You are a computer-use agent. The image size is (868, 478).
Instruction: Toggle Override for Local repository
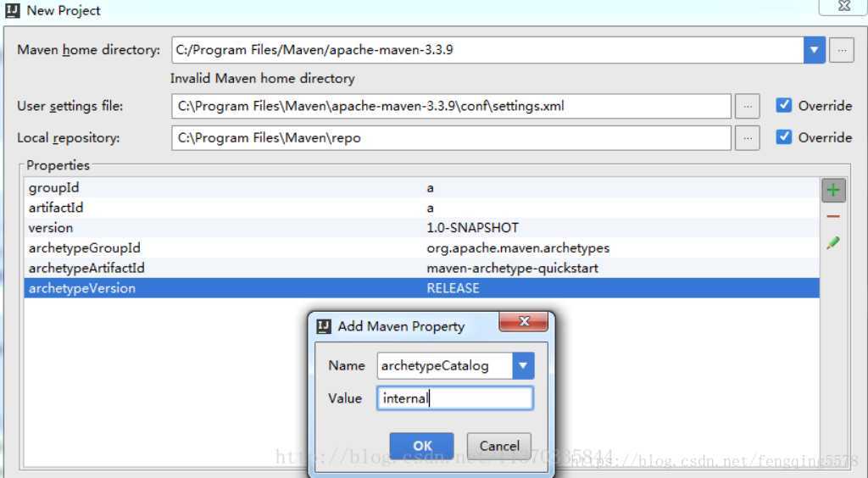(783, 136)
